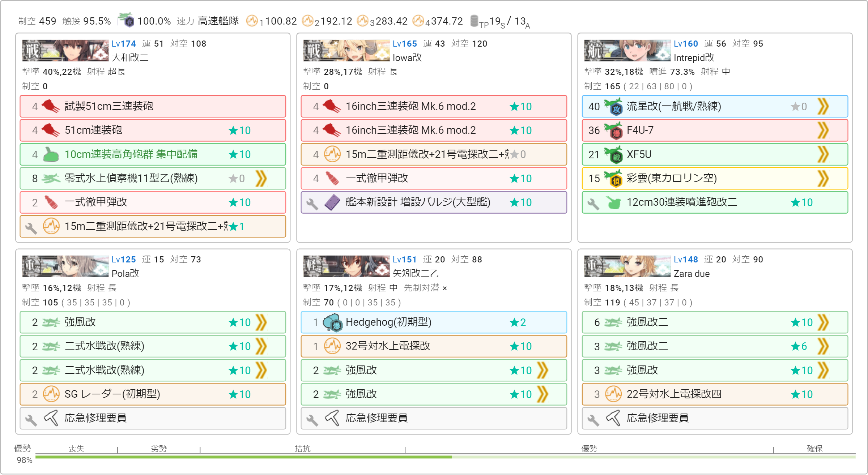Screen dimensions: 868x475
Task: Click the ★0 improvement level on 流星改(一航戦/熟練)
Action: [x=799, y=107]
